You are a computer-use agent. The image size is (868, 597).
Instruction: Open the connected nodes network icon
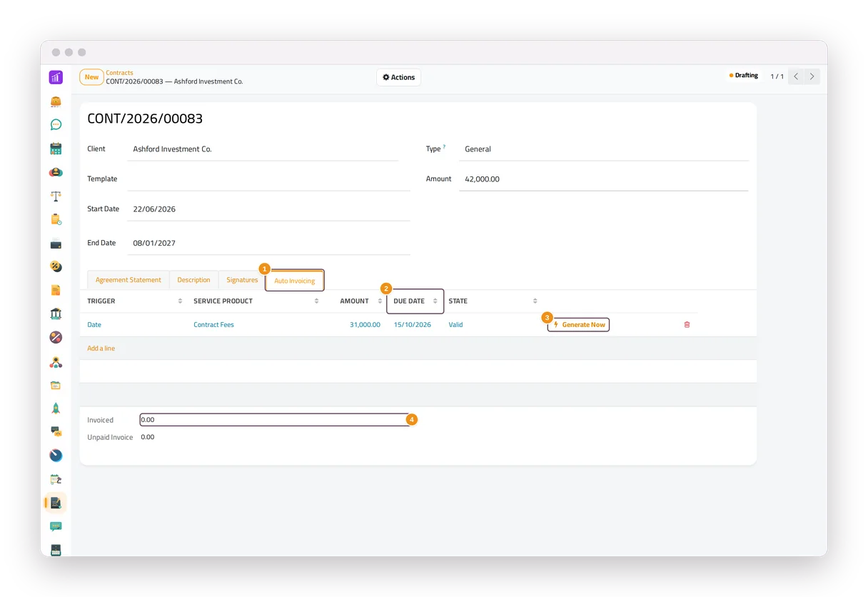click(56, 361)
